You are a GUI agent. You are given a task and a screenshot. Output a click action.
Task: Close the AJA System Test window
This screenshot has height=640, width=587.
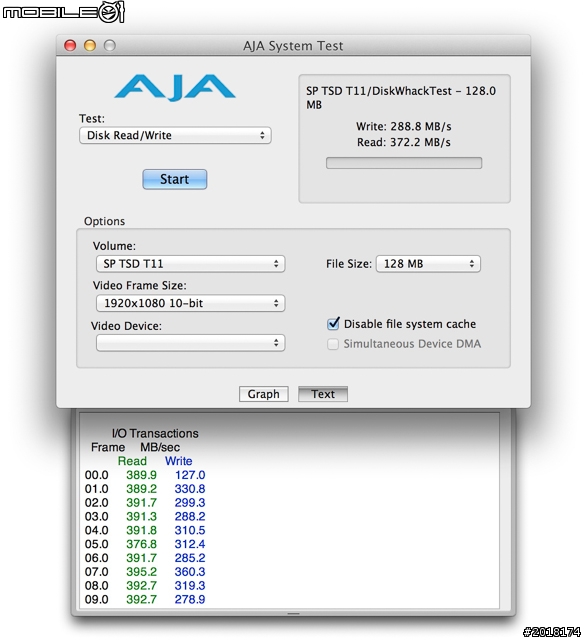point(70,45)
